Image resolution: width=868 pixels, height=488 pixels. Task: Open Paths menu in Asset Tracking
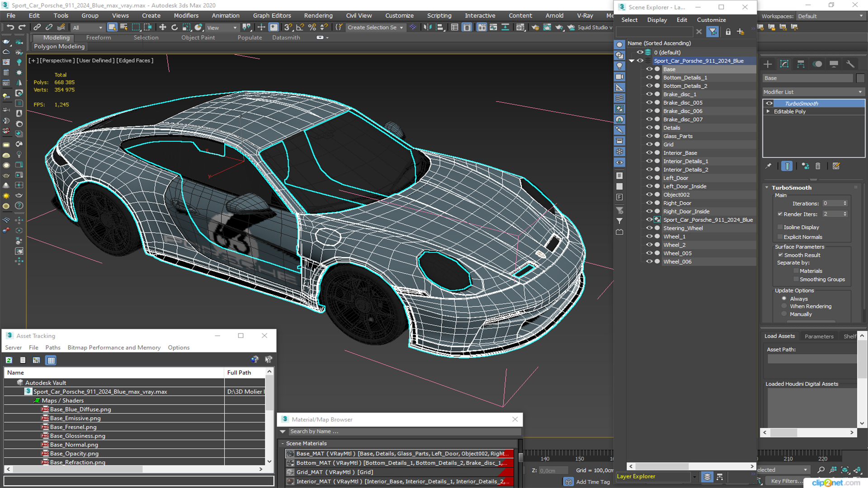[52, 347]
